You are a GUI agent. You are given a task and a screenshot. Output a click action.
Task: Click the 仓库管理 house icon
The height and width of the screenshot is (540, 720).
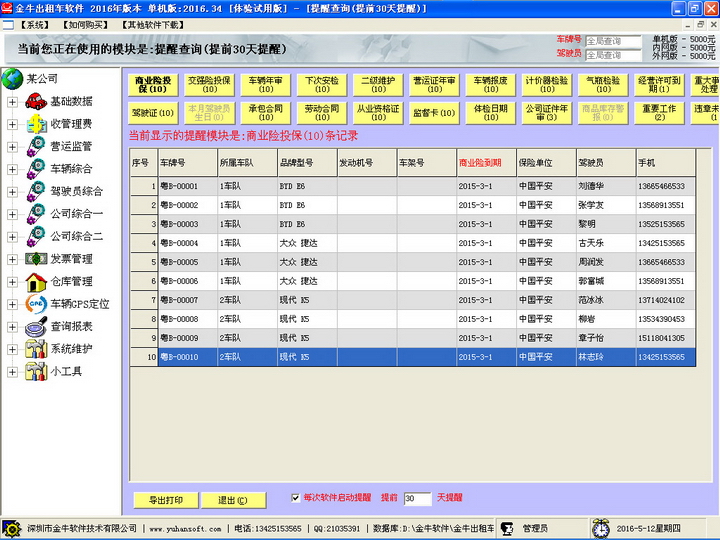35,281
